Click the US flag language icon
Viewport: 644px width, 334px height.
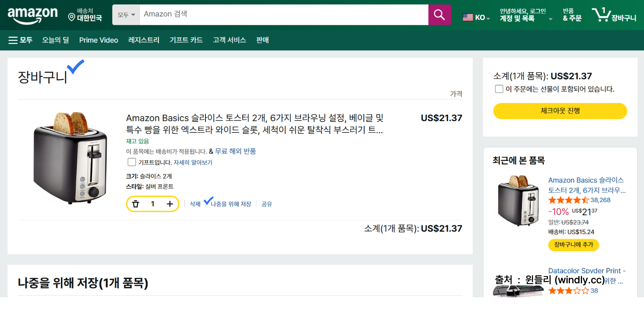tap(468, 17)
